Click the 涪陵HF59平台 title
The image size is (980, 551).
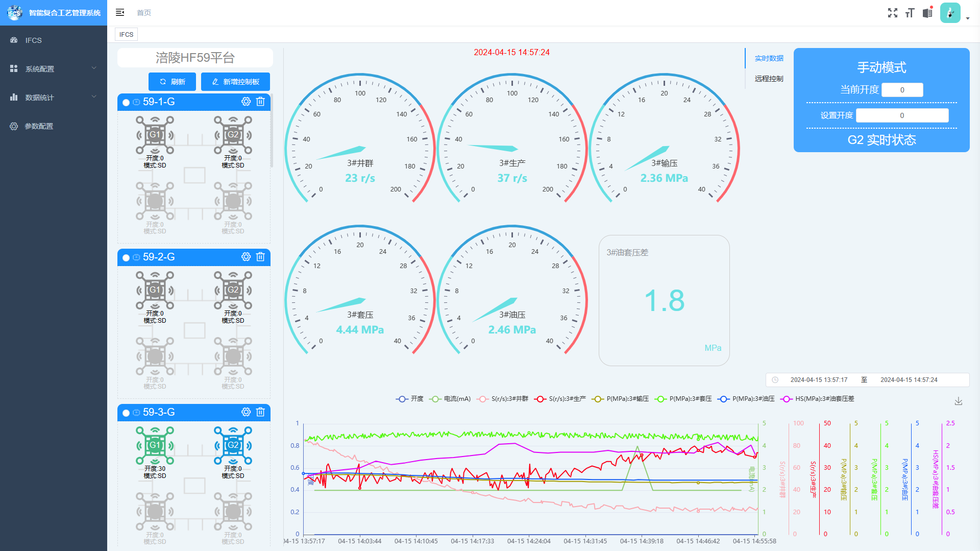(x=195, y=58)
